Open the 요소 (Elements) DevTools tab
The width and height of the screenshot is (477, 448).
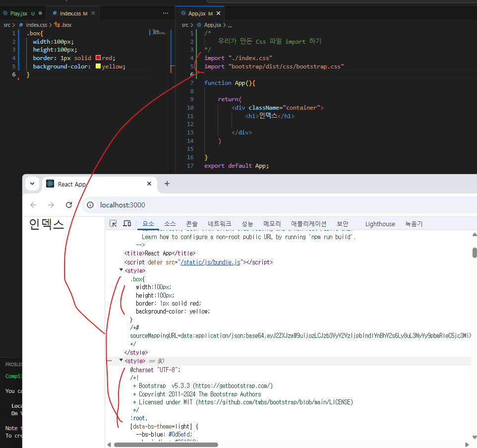[x=148, y=224]
